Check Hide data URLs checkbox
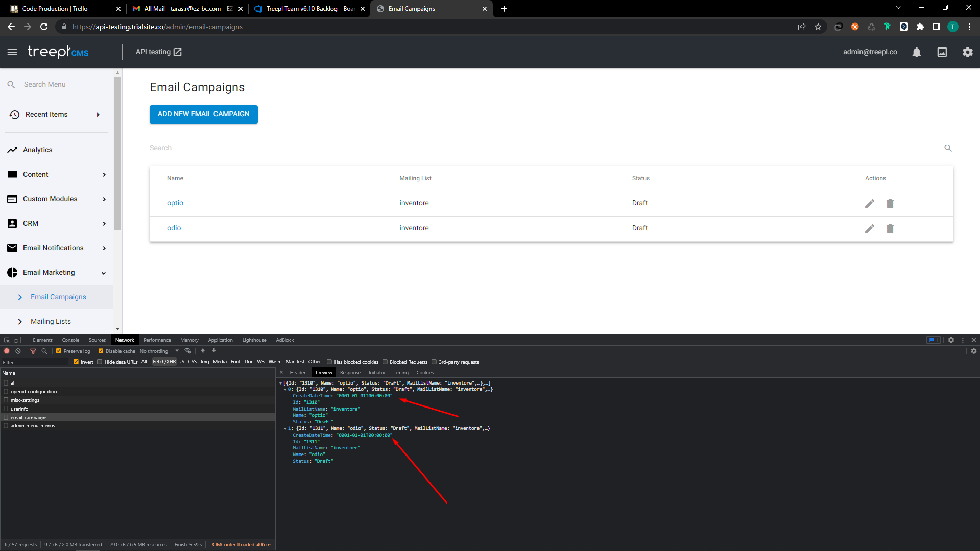Screen dimensions: 980x551 click(x=100, y=362)
